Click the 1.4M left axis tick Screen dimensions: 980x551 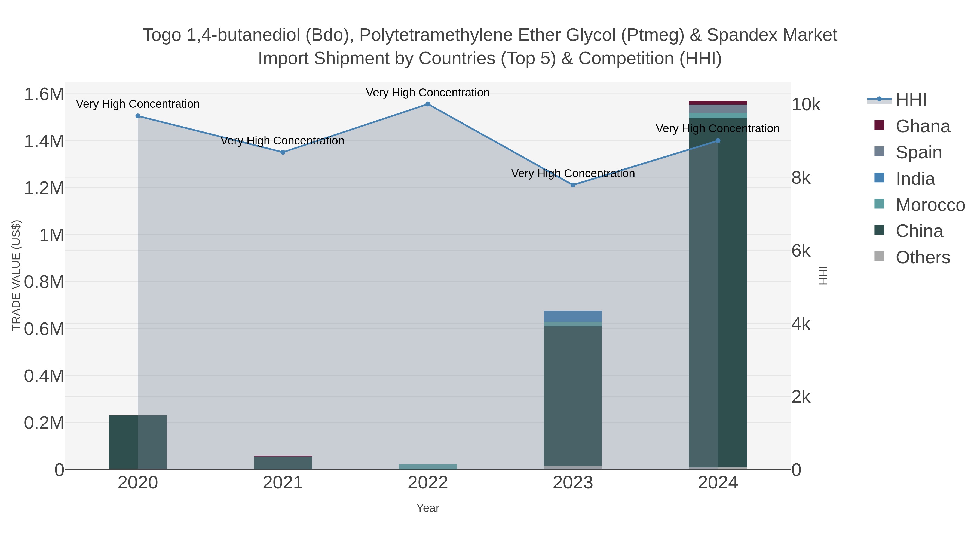pos(44,141)
